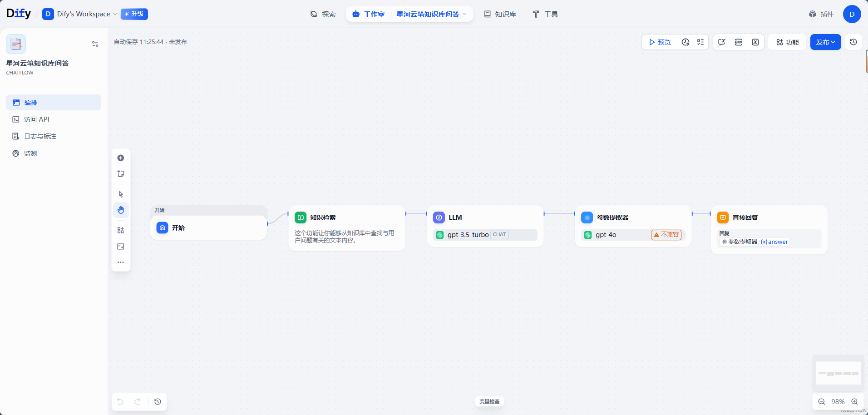Click the undo arrow icon

120,401
